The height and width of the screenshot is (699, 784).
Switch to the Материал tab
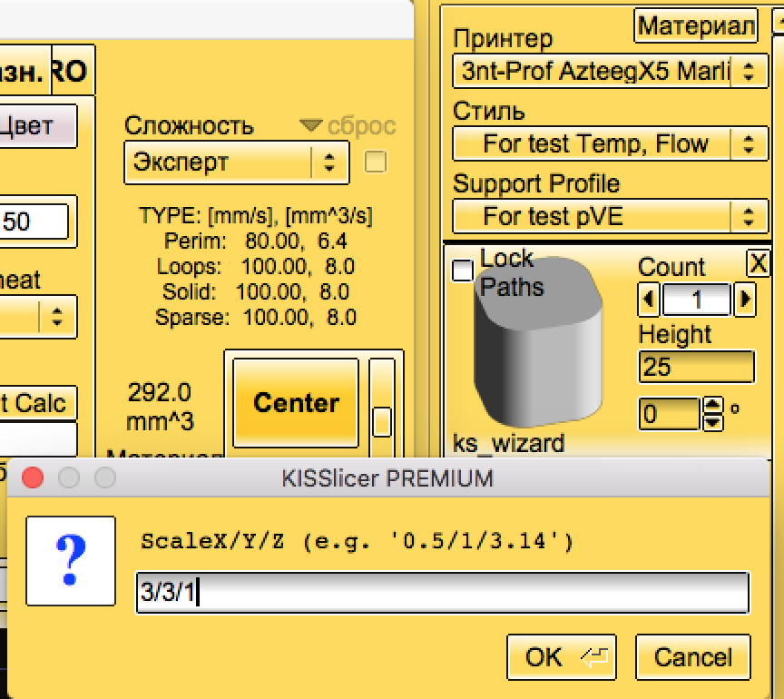click(x=695, y=26)
